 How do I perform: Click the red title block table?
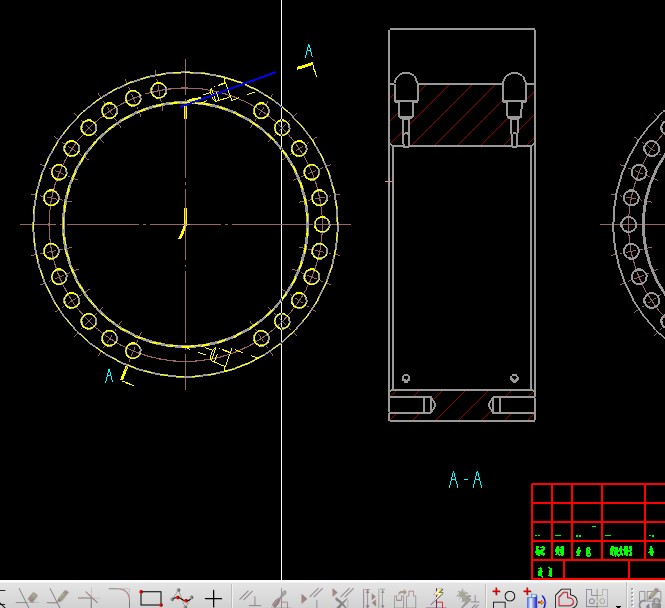[598, 531]
